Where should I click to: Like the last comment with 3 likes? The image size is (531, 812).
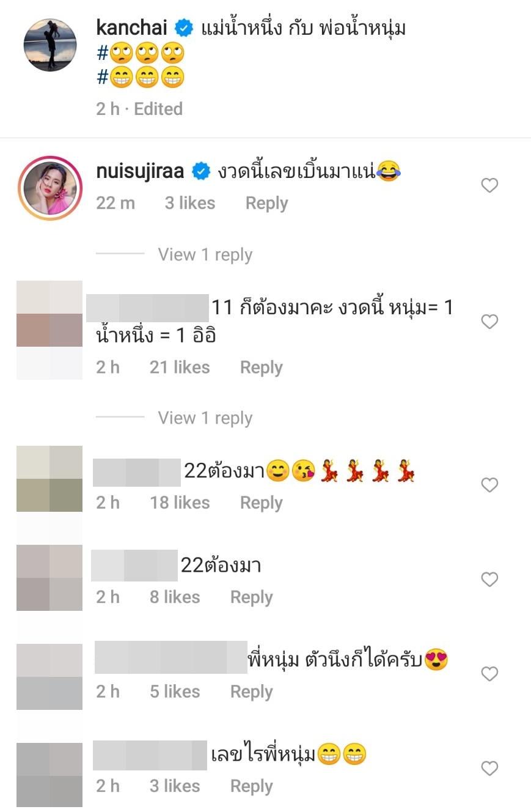(x=489, y=768)
